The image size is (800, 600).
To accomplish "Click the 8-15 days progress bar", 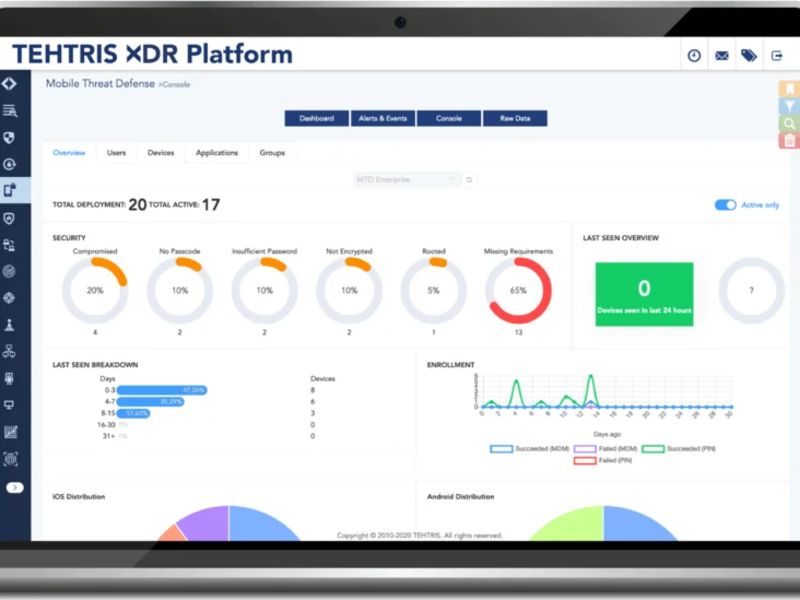I will pyautogui.click(x=134, y=413).
